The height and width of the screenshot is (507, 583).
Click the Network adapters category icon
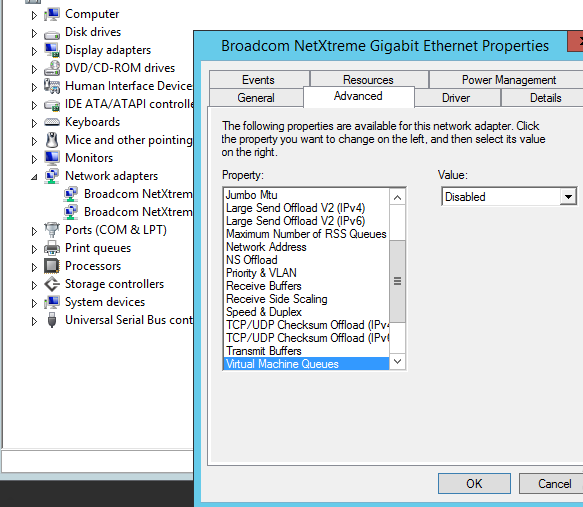pyautogui.click(x=52, y=176)
